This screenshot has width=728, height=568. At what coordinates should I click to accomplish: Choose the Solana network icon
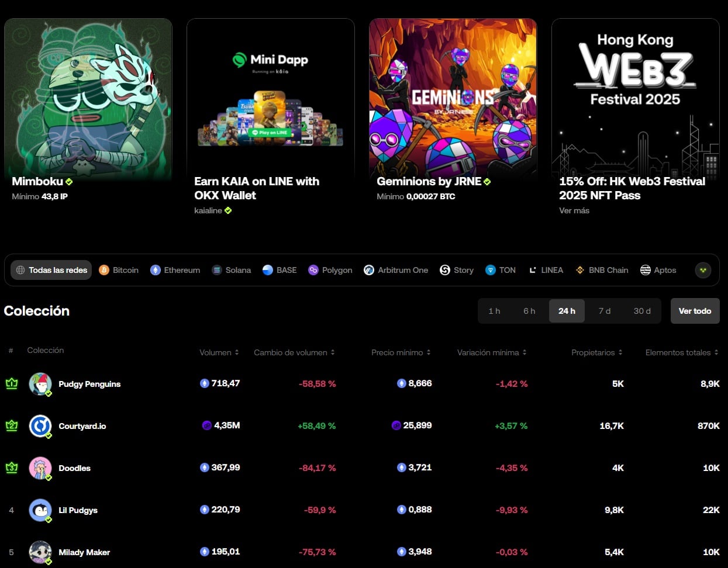click(217, 270)
